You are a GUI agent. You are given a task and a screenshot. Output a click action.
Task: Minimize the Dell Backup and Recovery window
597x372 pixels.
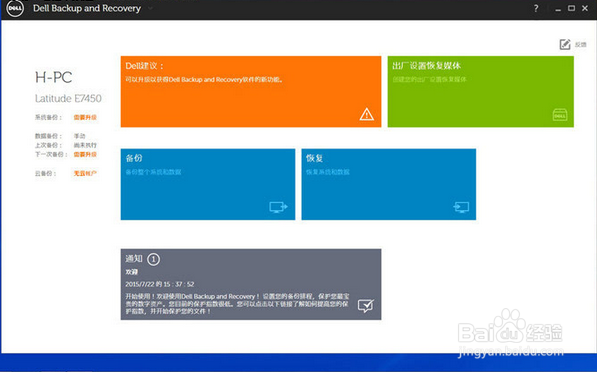558,9
